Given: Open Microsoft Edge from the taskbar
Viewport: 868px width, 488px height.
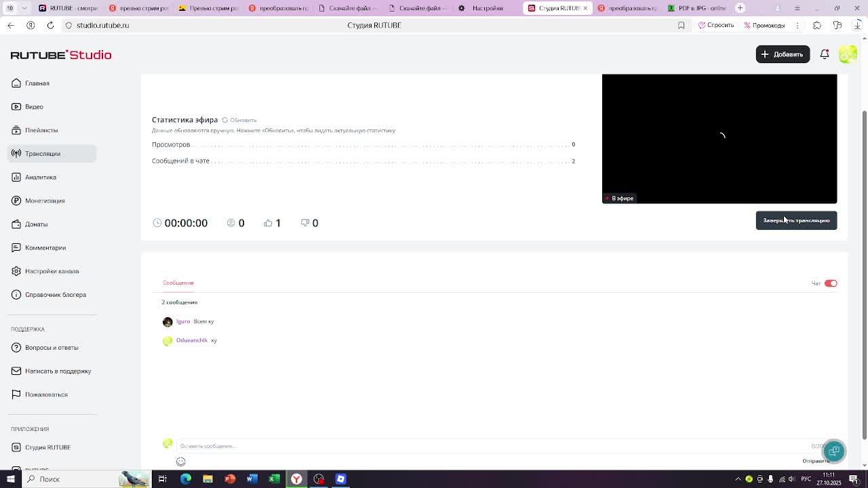Looking at the screenshot, I should pyautogui.click(x=185, y=479).
